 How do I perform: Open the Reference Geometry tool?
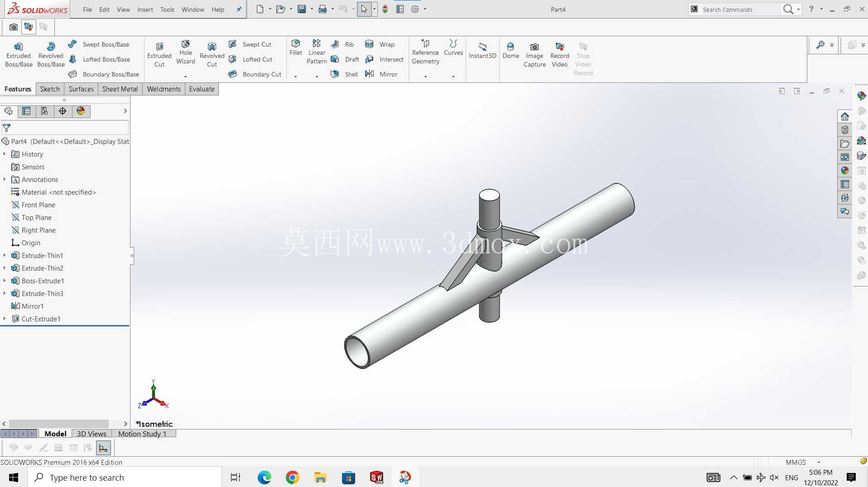[425, 52]
